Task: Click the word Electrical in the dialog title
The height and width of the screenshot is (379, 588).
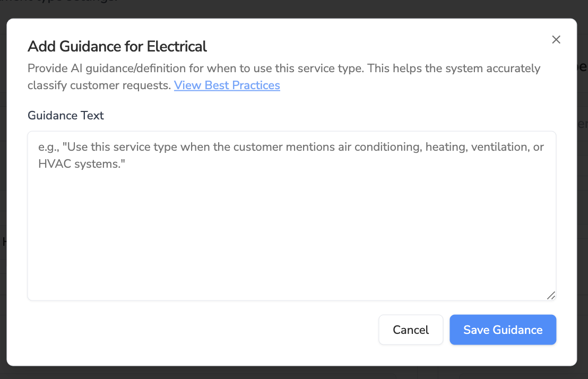Action: [x=177, y=47]
